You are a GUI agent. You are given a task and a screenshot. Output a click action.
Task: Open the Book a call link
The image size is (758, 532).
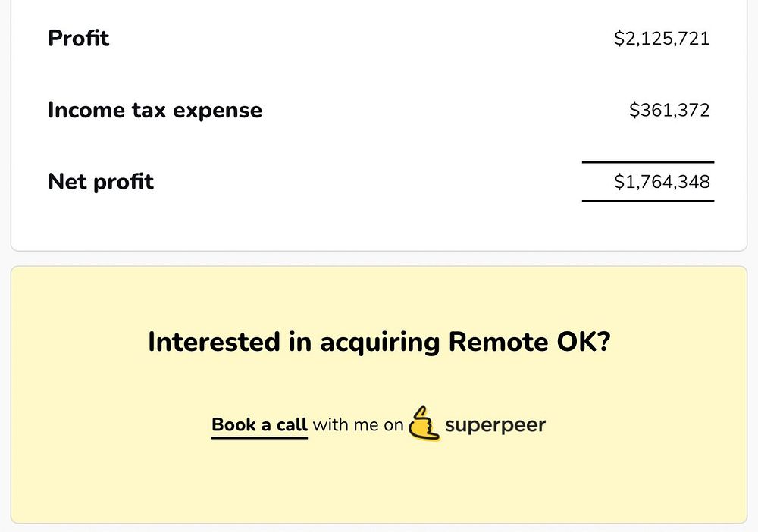pyautogui.click(x=259, y=424)
